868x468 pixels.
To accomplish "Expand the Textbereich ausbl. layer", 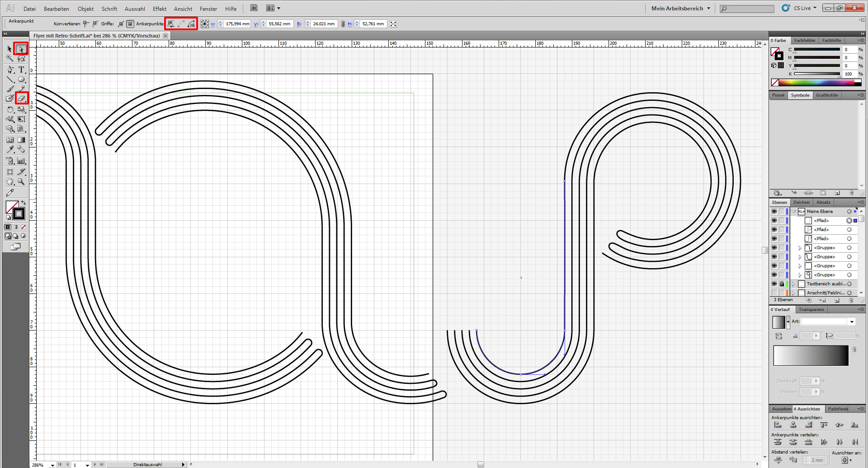I will tap(794, 284).
